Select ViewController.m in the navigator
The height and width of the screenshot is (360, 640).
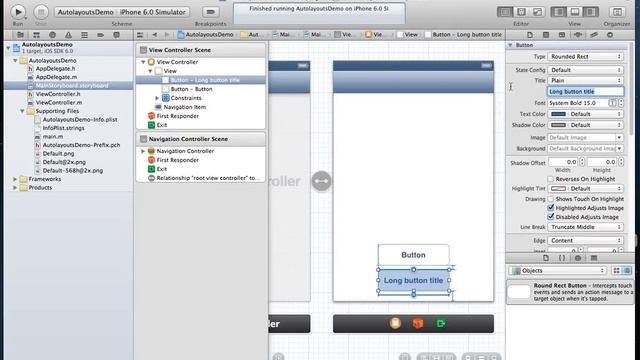pos(59,102)
